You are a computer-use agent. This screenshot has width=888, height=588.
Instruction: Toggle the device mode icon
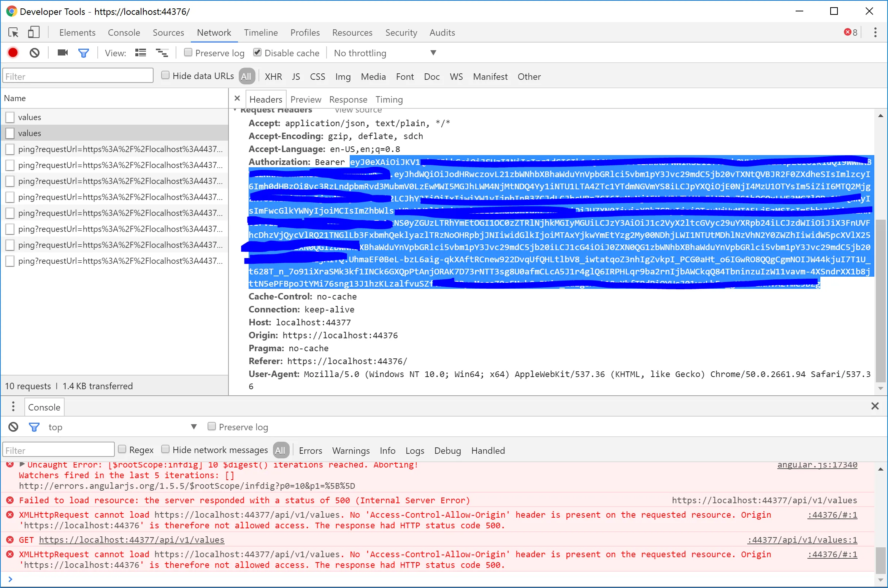click(34, 33)
